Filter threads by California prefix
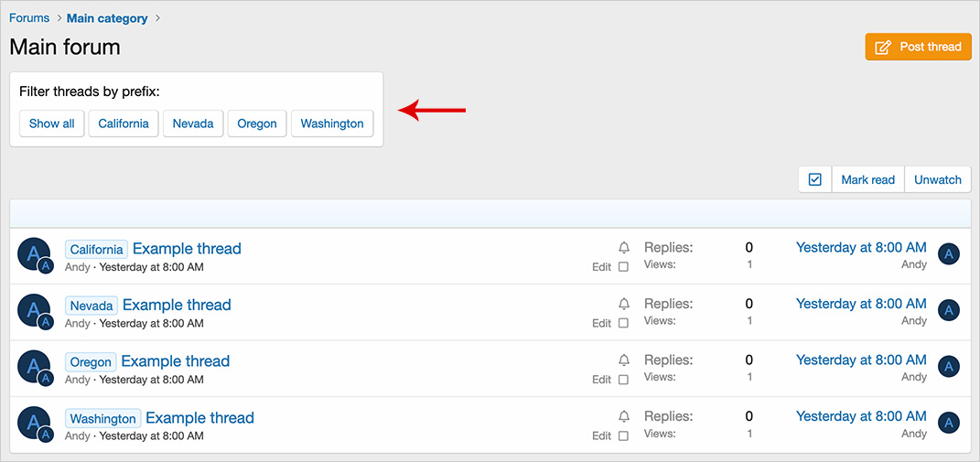The width and height of the screenshot is (980, 462). coord(124,124)
